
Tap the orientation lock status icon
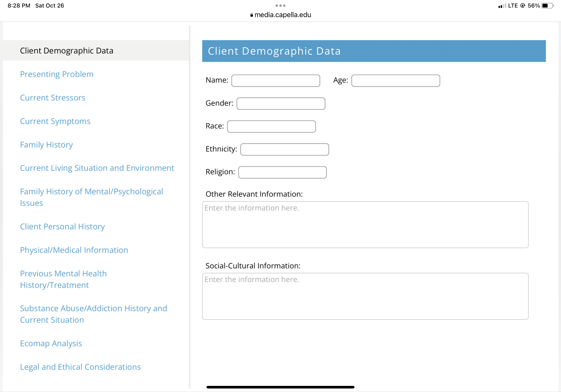[x=523, y=6]
